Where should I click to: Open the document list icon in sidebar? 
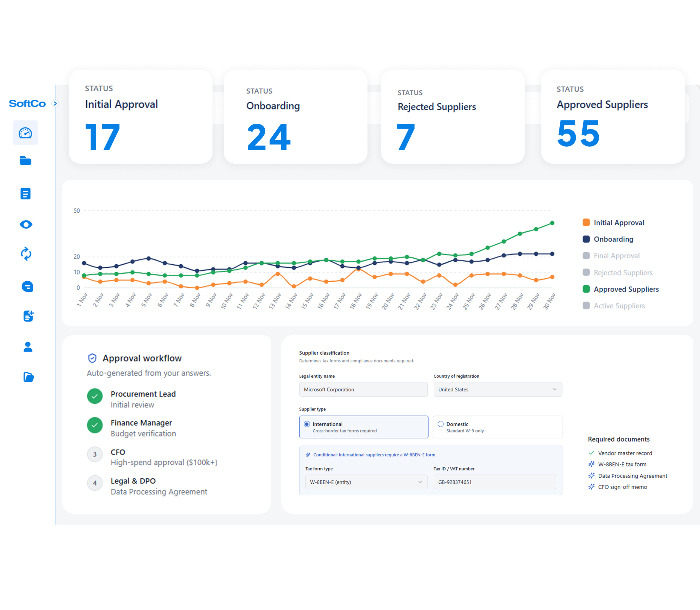[25, 193]
